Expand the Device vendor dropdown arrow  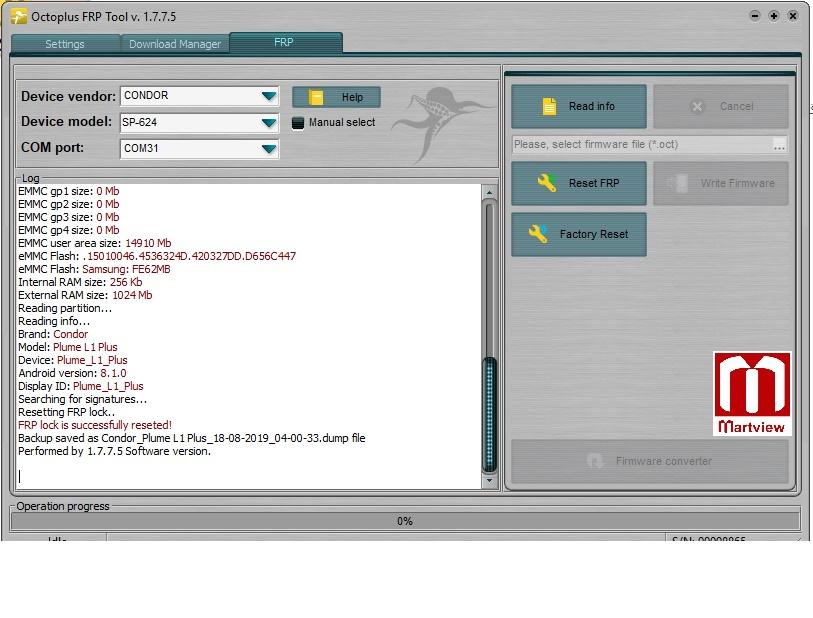tap(269, 96)
